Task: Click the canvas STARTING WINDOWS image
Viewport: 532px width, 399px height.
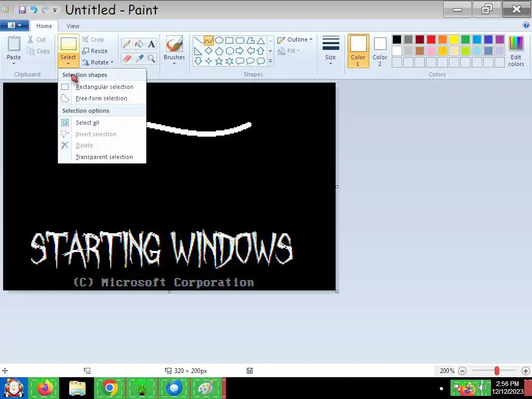Action: click(169, 187)
